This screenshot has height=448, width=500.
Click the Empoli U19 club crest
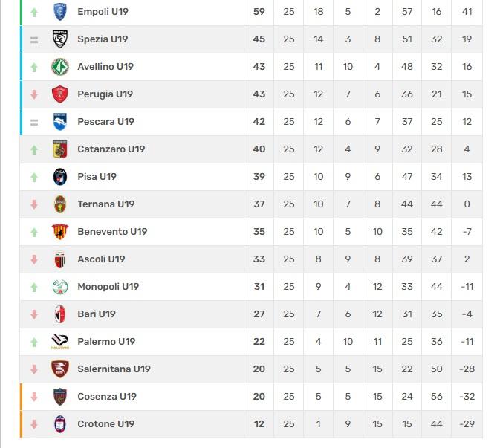pos(60,12)
